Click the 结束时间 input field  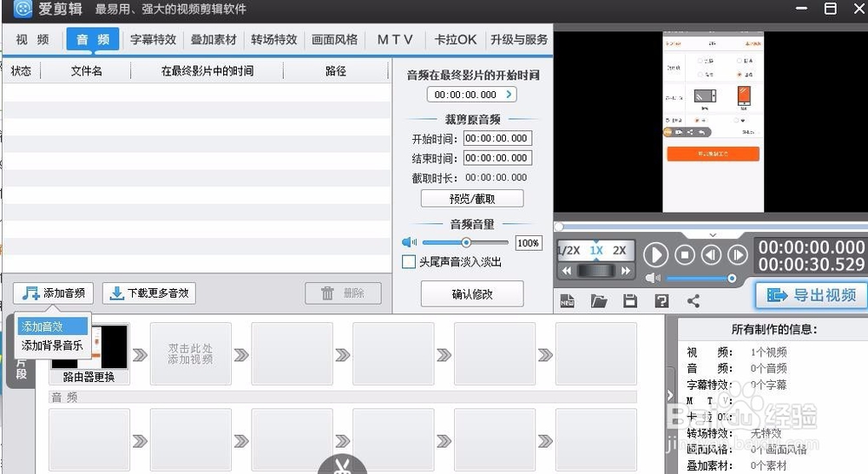tap(497, 158)
